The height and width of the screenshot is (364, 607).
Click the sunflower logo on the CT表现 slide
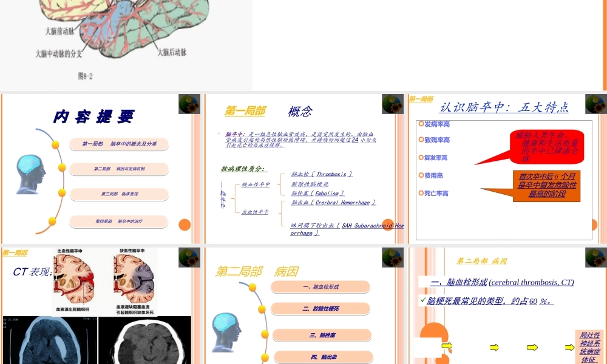pyautogui.click(x=189, y=257)
